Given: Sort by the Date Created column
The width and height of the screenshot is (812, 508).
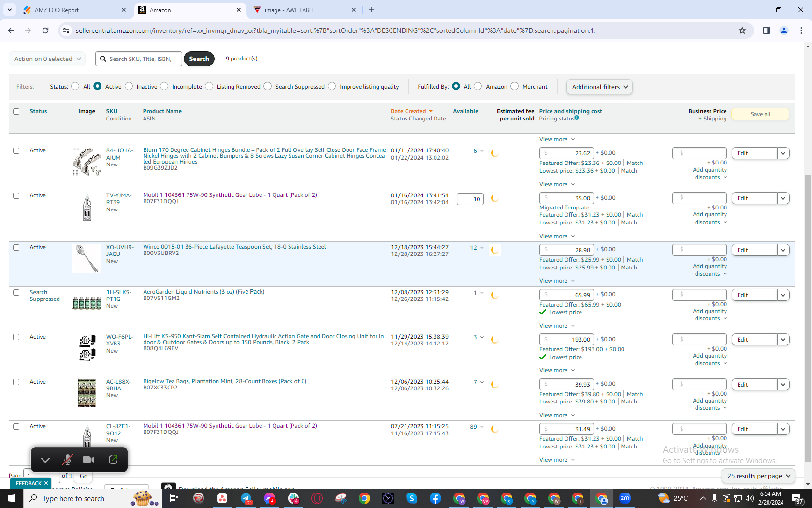Looking at the screenshot, I should click(x=411, y=111).
